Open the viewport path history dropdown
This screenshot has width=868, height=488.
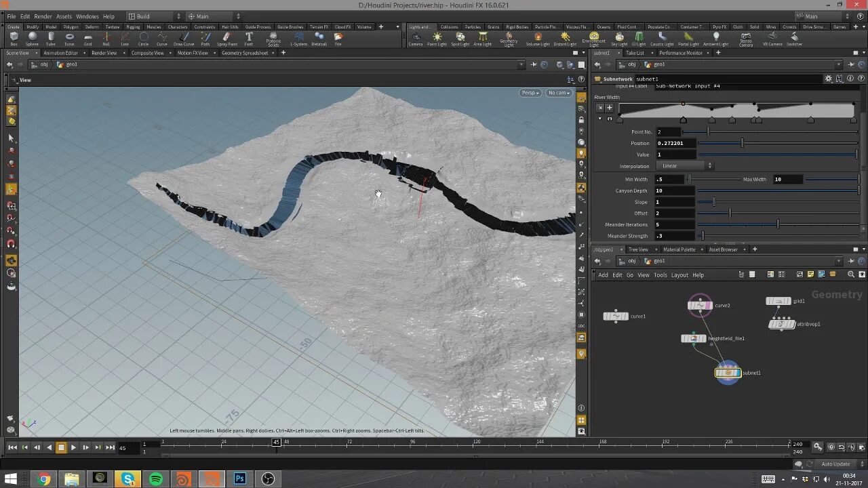point(522,64)
